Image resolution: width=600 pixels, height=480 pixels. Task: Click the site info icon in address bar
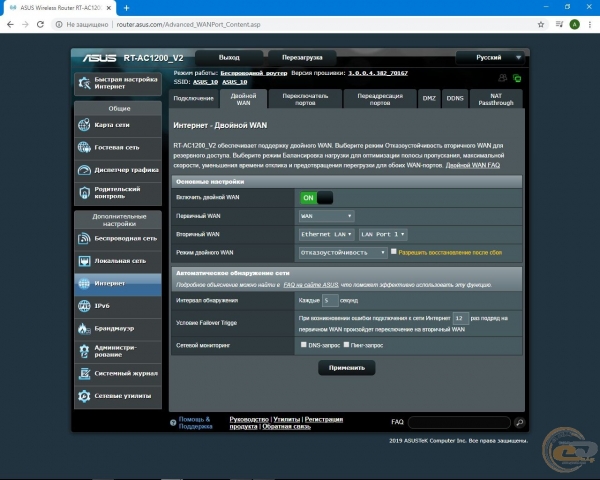click(59, 24)
